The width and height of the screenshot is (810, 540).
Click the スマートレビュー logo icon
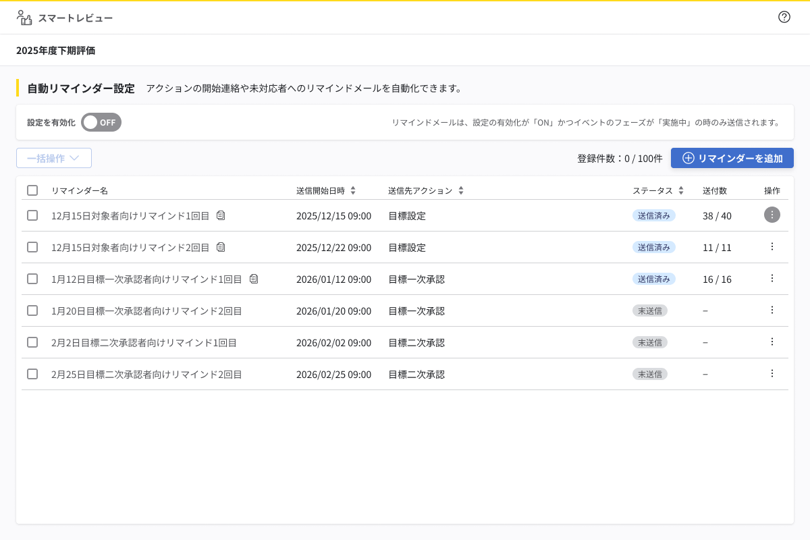tap(24, 18)
